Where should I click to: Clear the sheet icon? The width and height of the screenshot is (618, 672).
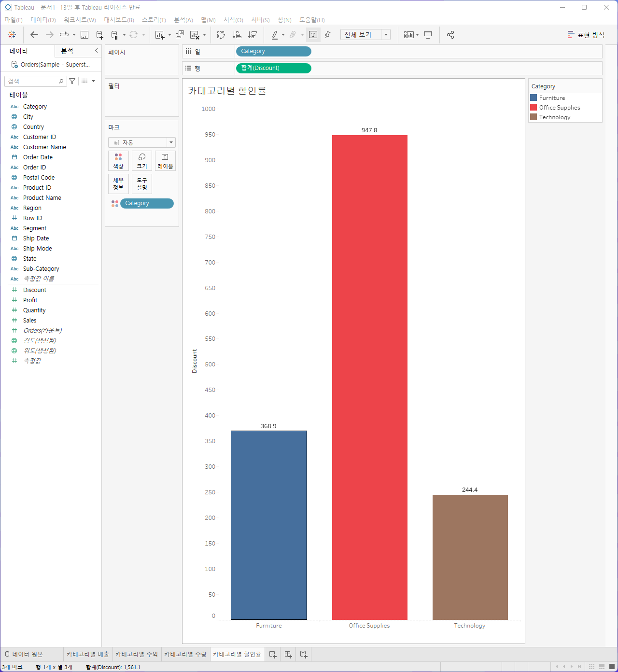[x=195, y=35]
